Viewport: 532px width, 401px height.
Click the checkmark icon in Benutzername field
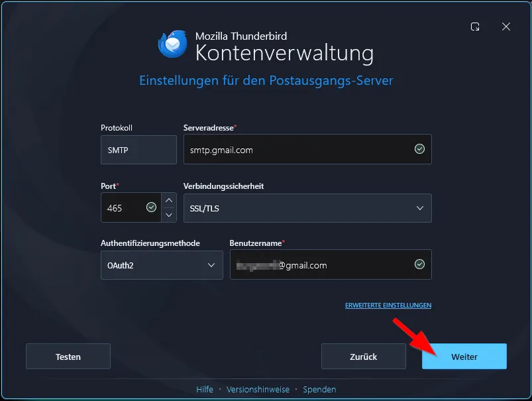[419, 264]
